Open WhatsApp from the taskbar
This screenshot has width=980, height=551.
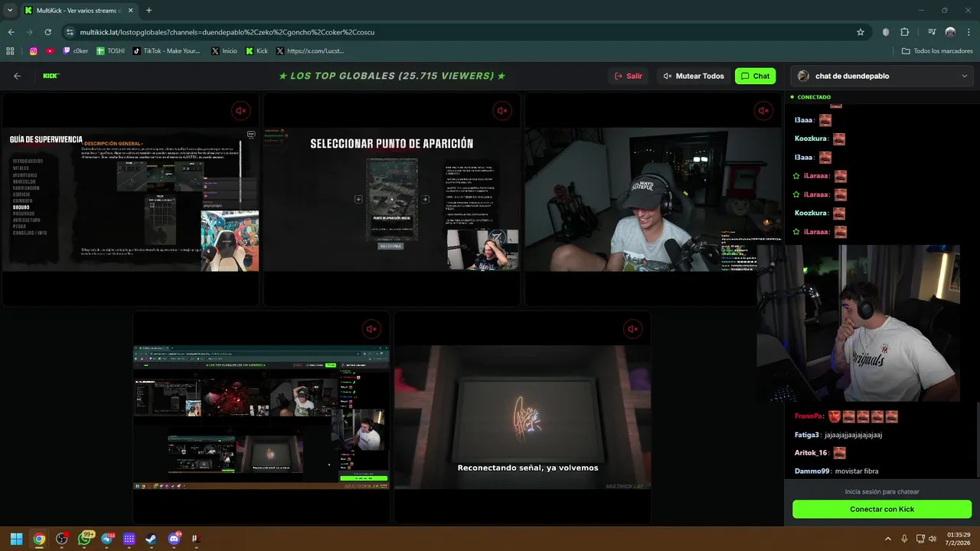coord(84,539)
